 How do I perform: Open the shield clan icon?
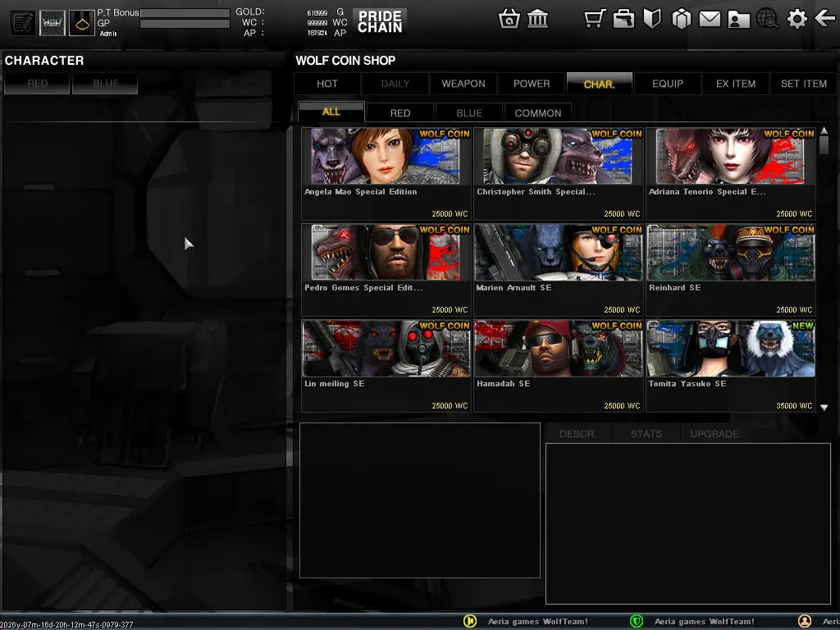point(652,19)
